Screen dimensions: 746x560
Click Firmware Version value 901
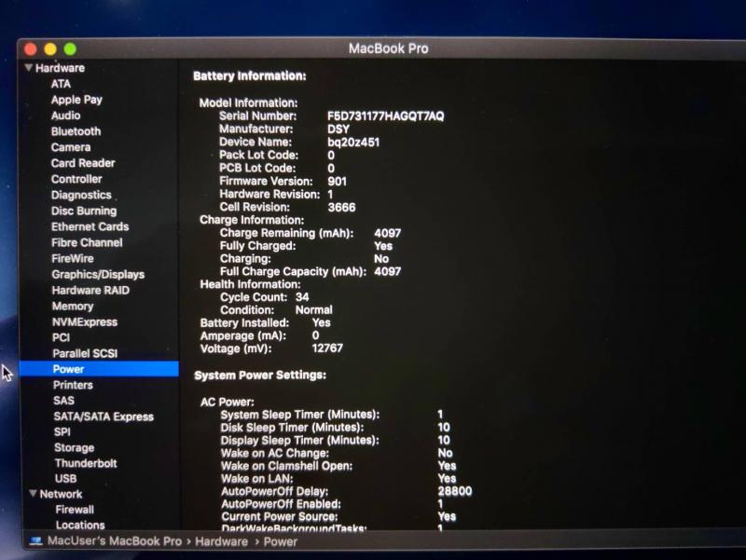337,181
